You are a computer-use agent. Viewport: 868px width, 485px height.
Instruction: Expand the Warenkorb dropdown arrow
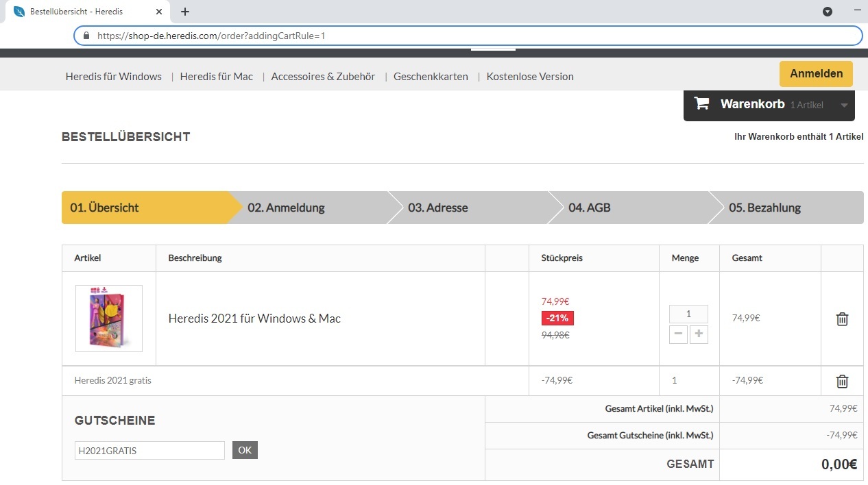[844, 105]
